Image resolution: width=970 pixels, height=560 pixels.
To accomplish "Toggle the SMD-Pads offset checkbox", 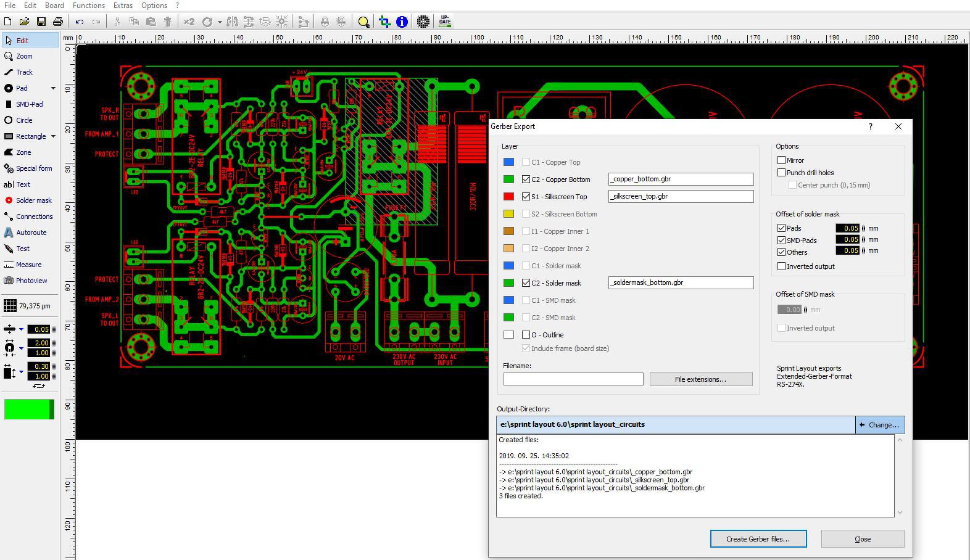I will (781, 241).
